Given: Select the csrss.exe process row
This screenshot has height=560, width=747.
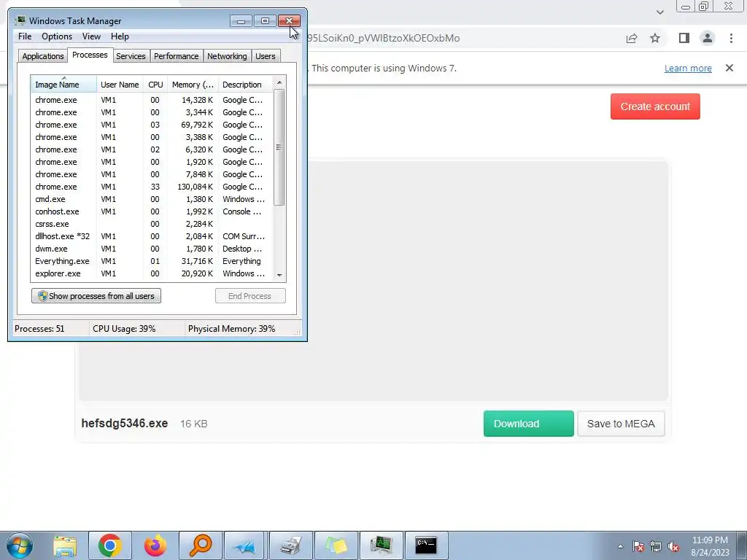Looking at the screenshot, I should pyautogui.click(x=152, y=224).
